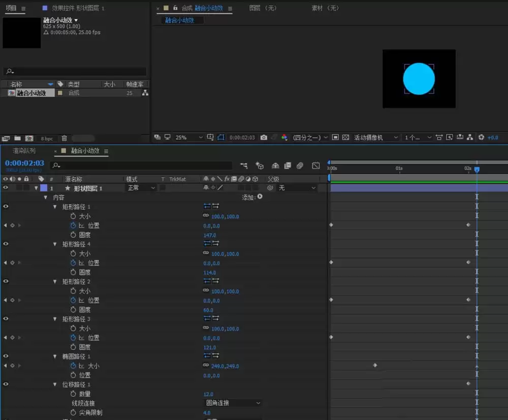Open the 正常 blend mode dropdown
Screen dimensions: 508x420
coord(141,188)
